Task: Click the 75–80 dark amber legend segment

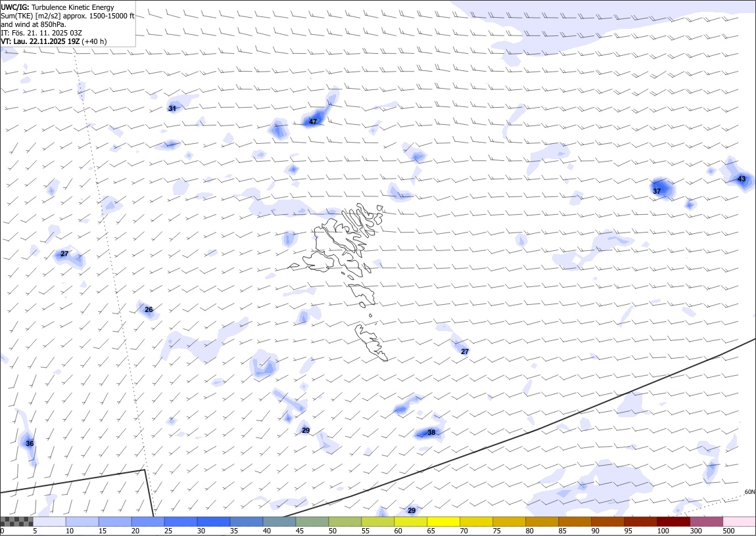Action: pyautogui.click(x=509, y=522)
